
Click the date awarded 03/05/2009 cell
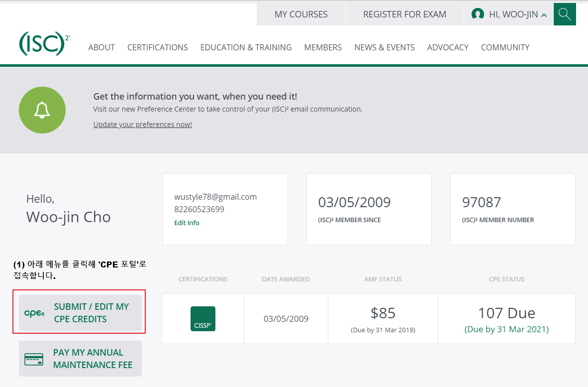tap(286, 319)
